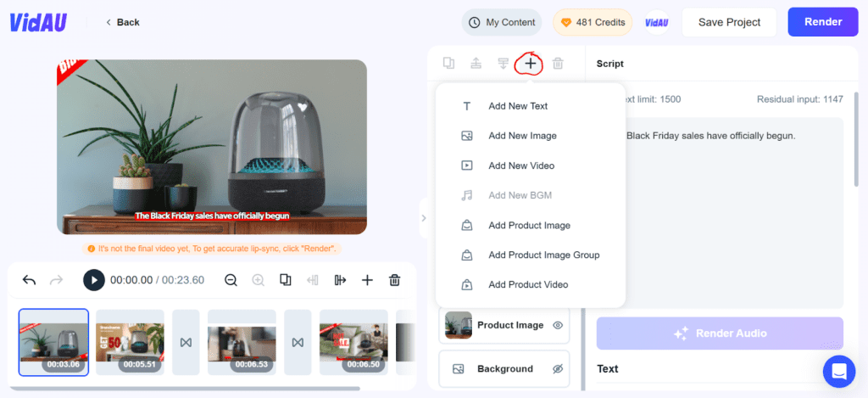Click the Text section heading
Screen dimensions: 868x398
click(607, 369)
